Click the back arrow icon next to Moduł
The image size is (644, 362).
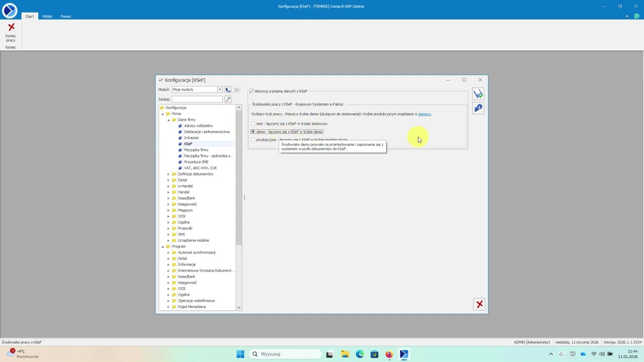[228, 89]
